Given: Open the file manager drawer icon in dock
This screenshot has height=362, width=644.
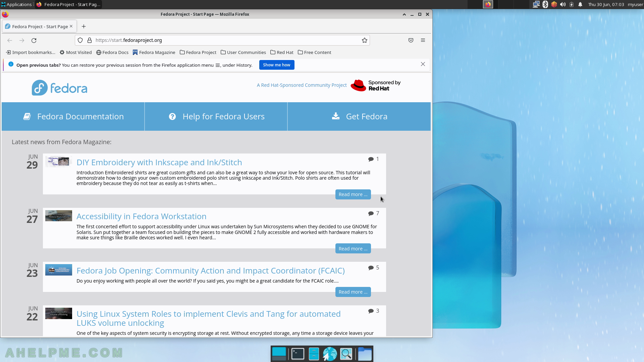Looking at the screenshot, I should point(314,354).
